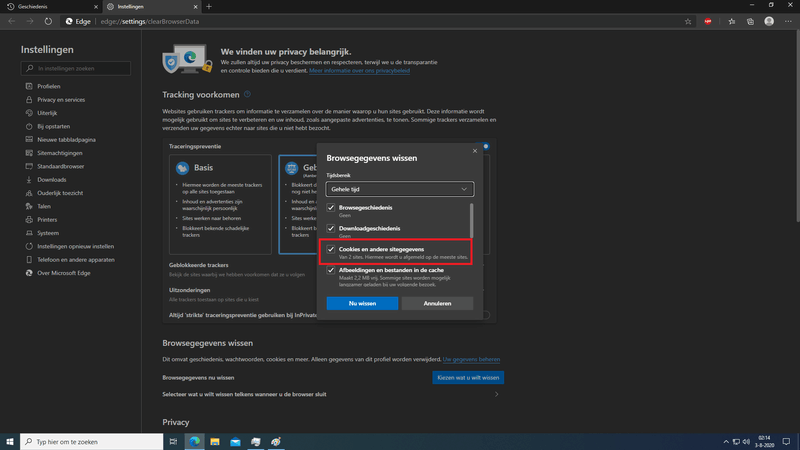Screen dimensions: 800x450
Task: Open the Profielen settings section
Action: (x=48, y=86)
